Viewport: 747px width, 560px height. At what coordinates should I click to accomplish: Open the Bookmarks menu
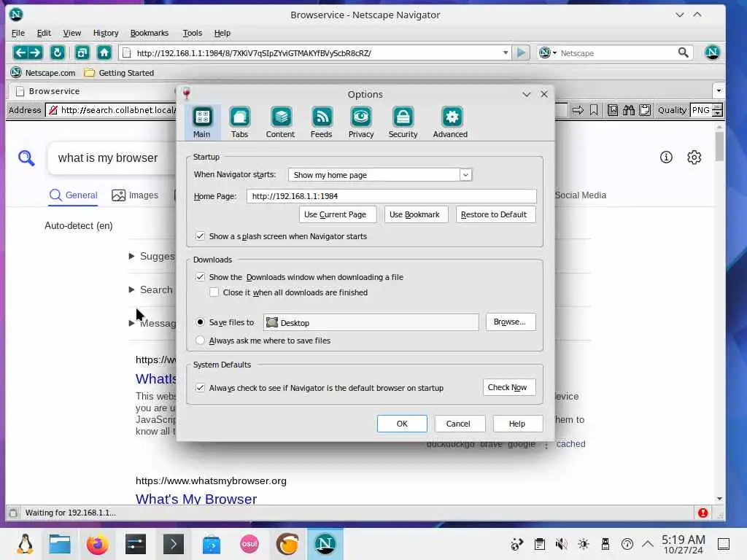tap(149, 33)
